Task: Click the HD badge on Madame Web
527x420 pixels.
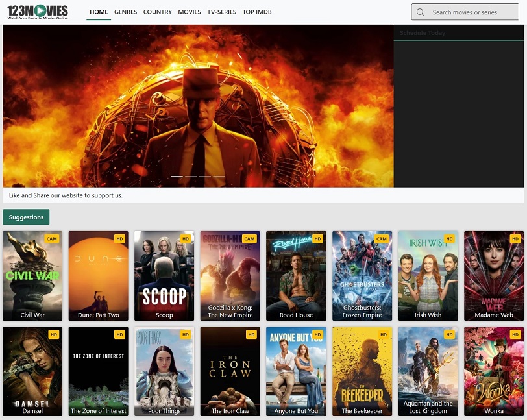Action: pyautogui.click(x=515, y=239)
